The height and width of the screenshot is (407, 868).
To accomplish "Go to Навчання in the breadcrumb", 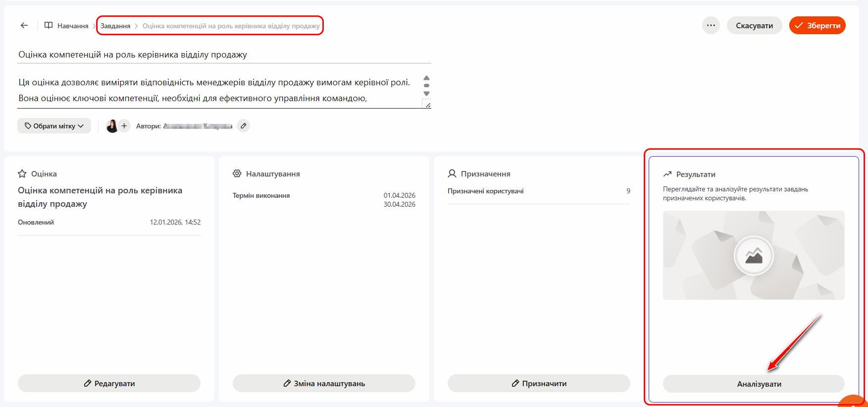I will click(72, 26).
